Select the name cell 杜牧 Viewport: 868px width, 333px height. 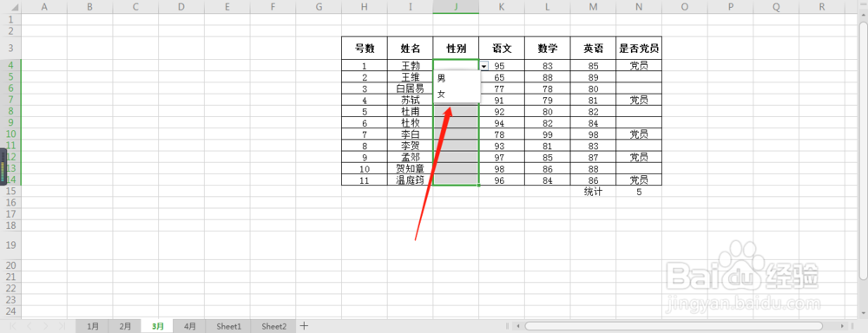click(x=411, y=123)
